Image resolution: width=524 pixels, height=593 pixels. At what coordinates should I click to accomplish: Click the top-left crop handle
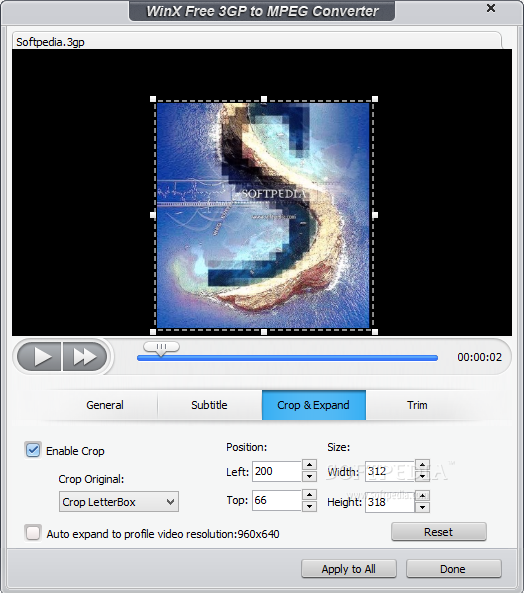(x=153, y=99)
